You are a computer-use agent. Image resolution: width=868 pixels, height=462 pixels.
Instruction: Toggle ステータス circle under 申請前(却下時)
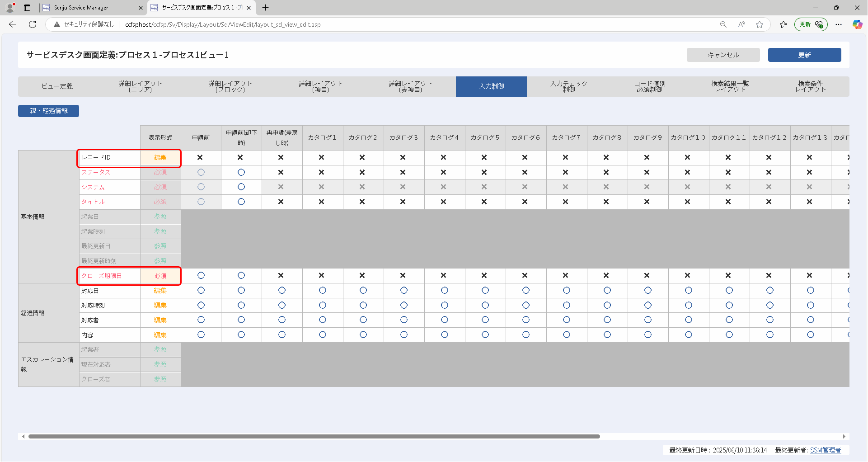(241, 172)
